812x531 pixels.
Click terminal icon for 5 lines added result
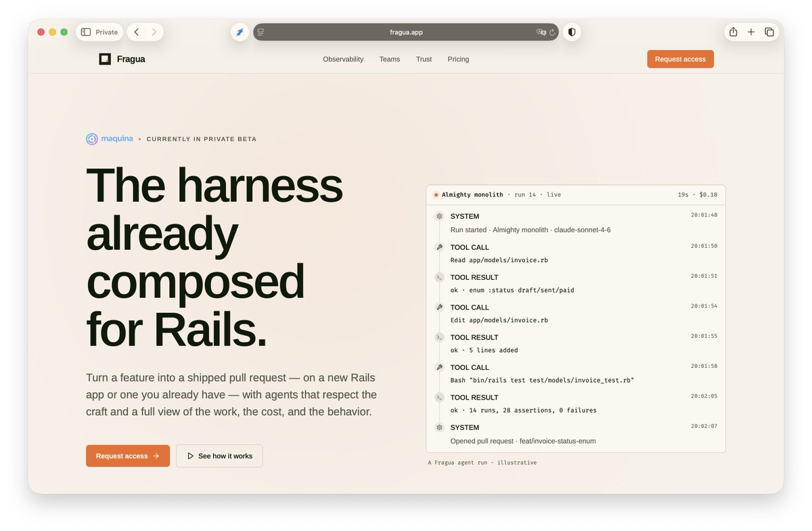[x=439, y=337]
